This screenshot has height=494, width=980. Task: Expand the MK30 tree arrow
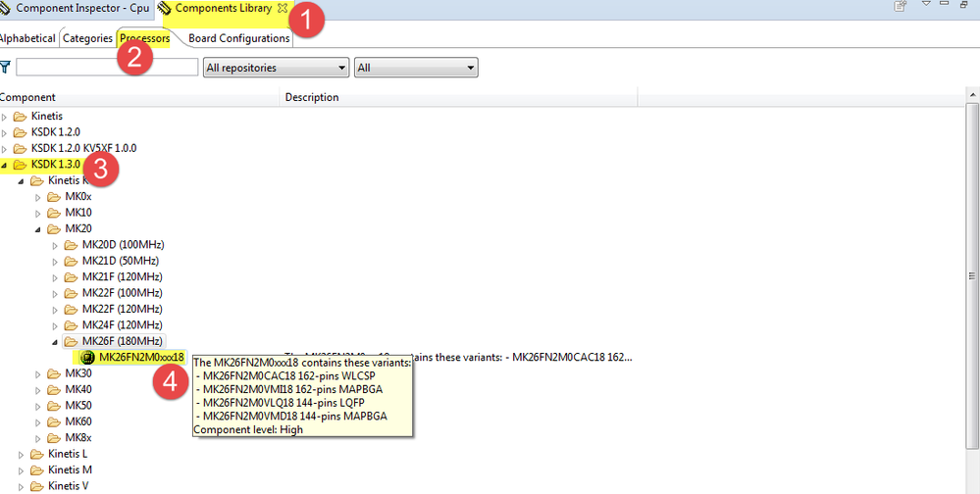click(x=38, y=374)
